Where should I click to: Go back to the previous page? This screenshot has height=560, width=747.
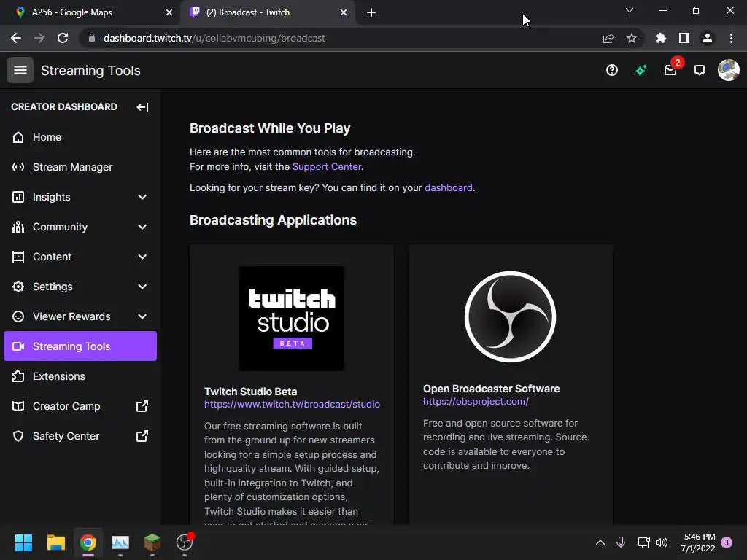pos(16,38)
